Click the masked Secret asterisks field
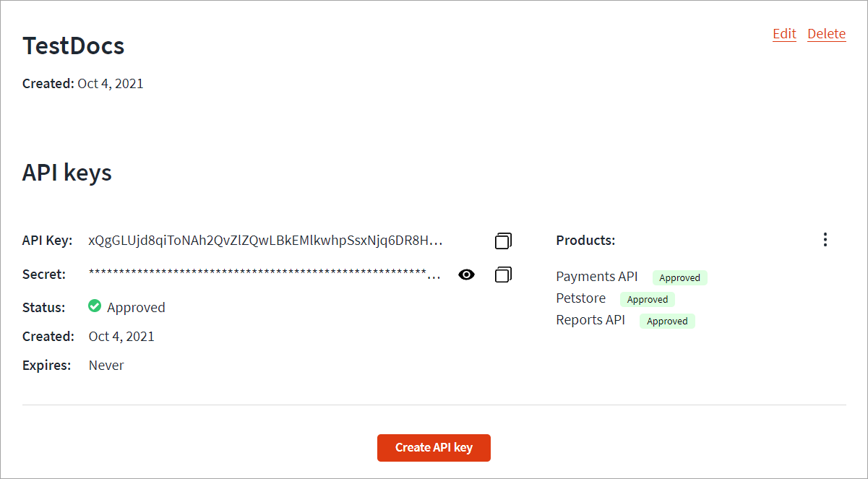Screen dimensions: 868x479 point(265,275)
